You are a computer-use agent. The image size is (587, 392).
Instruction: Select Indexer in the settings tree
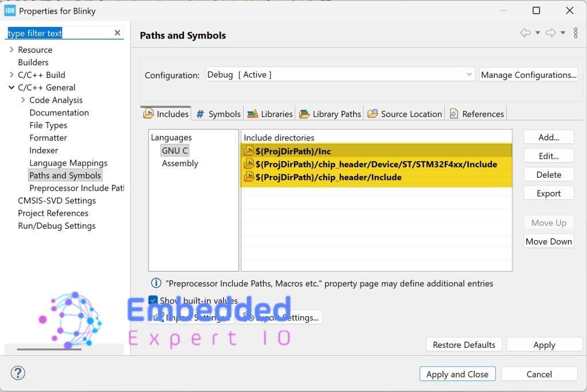(x=44, y=150)
